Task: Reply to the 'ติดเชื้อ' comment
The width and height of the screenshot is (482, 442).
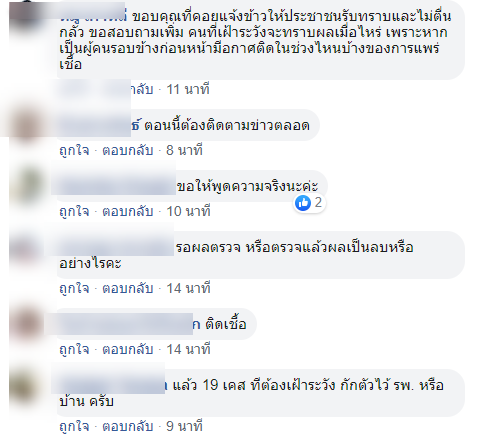Action: click(x=128, y=350)
